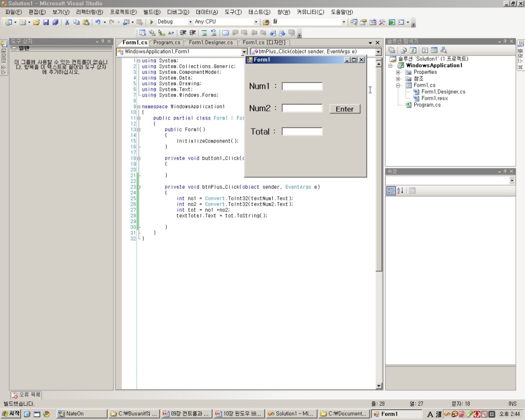The width and height of the screenshot is (525, 420).
Task: Click the Find in Files toolbar icon
Action: point(266,22)
